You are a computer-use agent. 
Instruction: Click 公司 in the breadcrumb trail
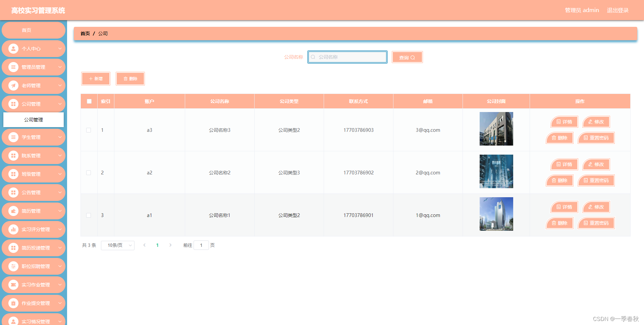(103, 33)
